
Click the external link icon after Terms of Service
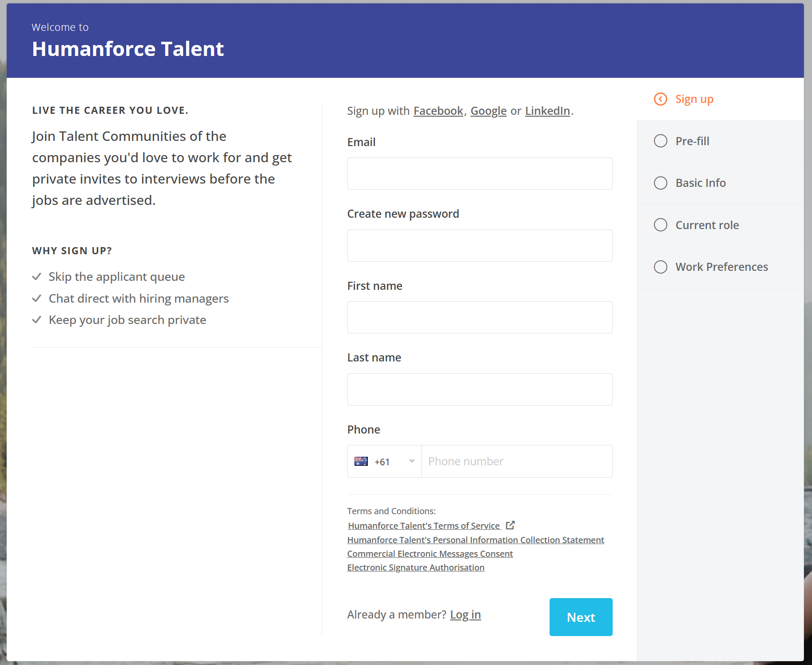(510, 525)
